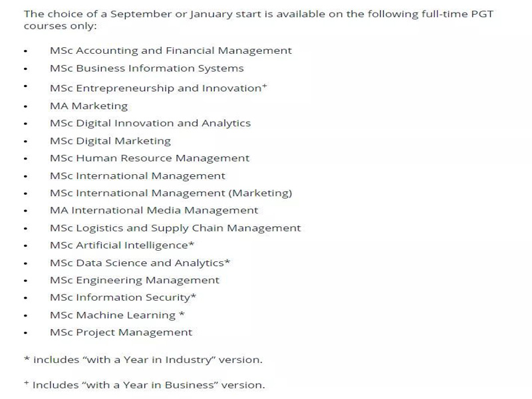The height and width of the screenshot is (399, 532).
Task: Click MSc Data Science and Analytics
Action: click(140, 263)
